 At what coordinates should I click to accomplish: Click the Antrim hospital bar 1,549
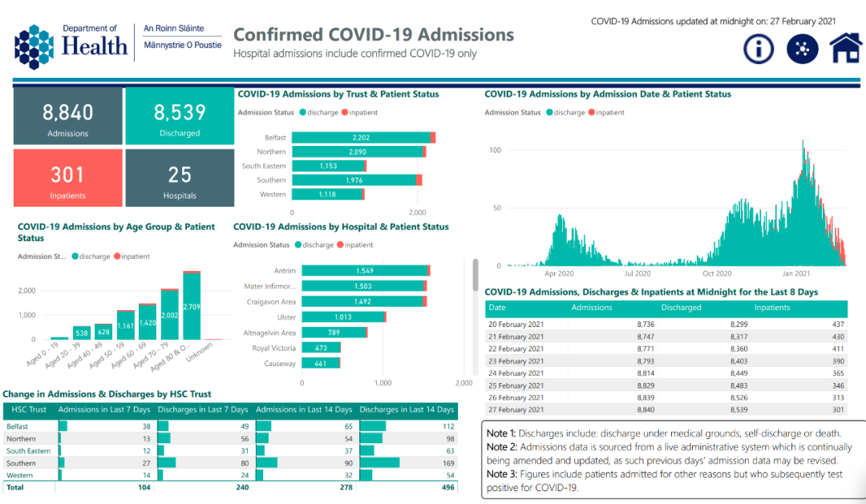(365, 271)
